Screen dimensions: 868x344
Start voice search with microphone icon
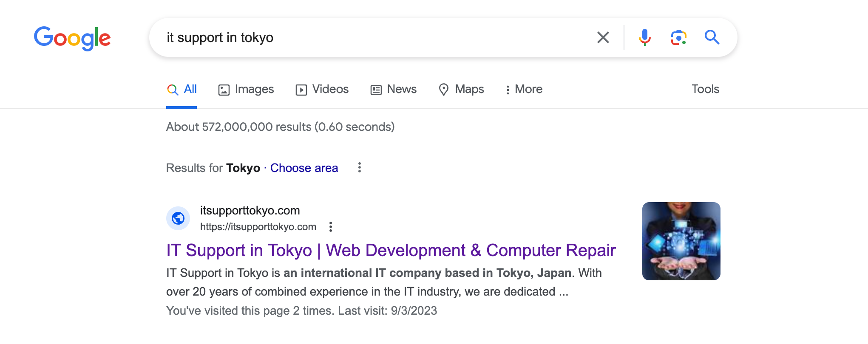644,37
